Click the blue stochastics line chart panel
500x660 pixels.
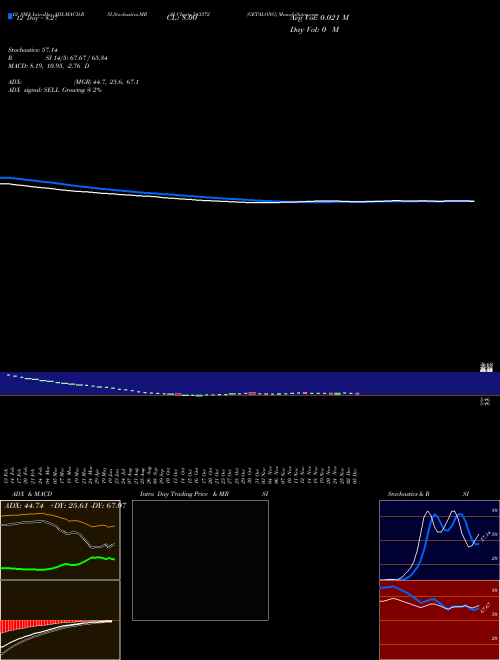(x=439, y=540)
